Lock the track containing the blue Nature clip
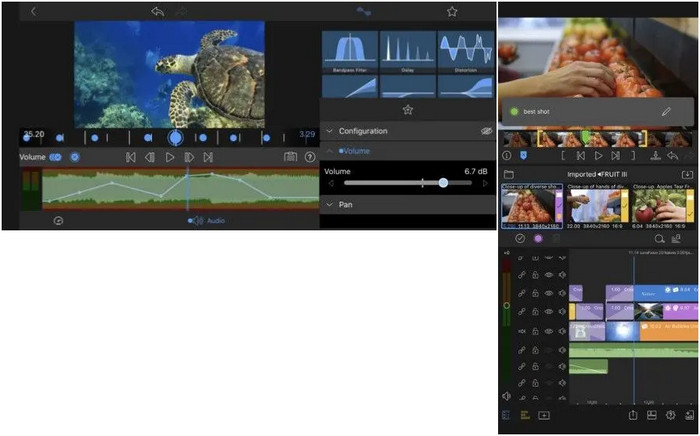Viewport: 700px width, 436px height. pyautogui.click(x=535, y=293)
